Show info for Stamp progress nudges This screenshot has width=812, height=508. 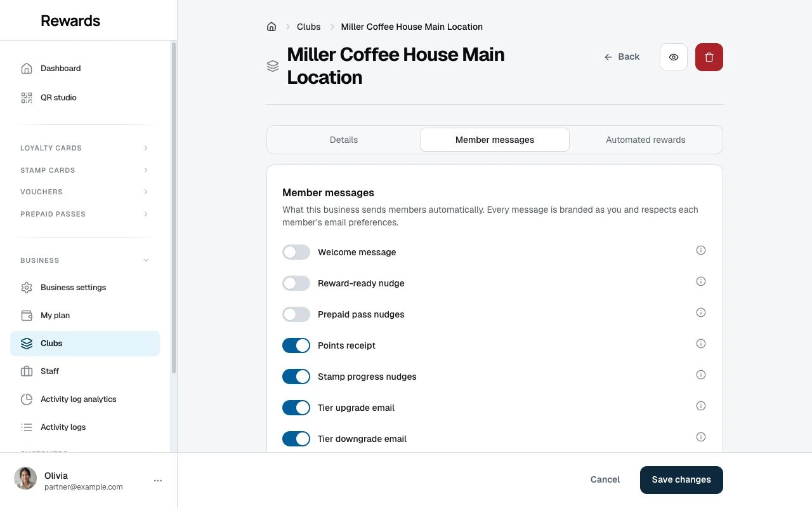[701, 375]
